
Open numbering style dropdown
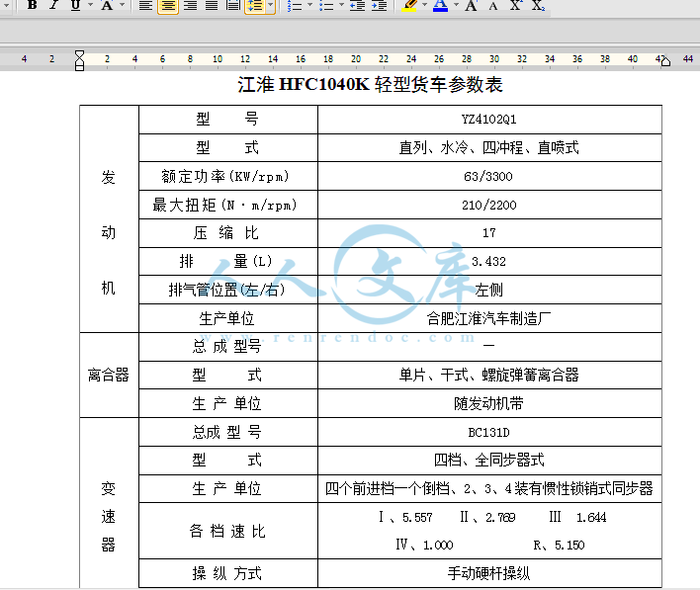click(310, 5)
